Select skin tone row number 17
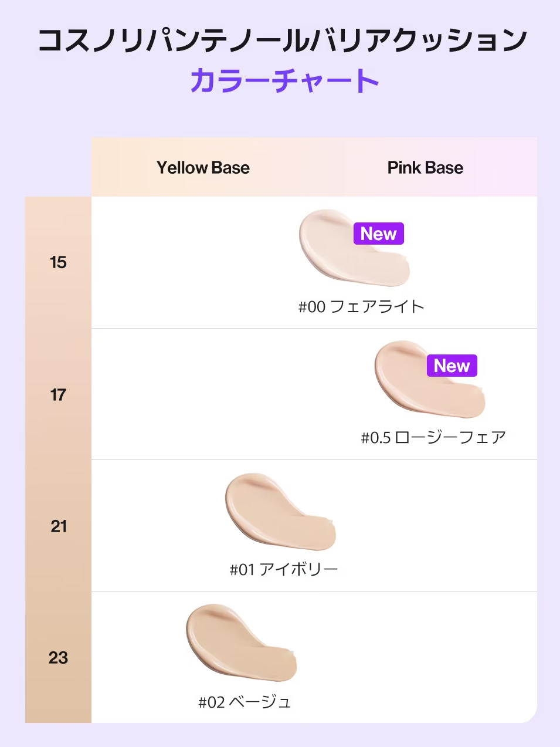The width and height of the screenshot is (560, 747). tap(58, 394)
